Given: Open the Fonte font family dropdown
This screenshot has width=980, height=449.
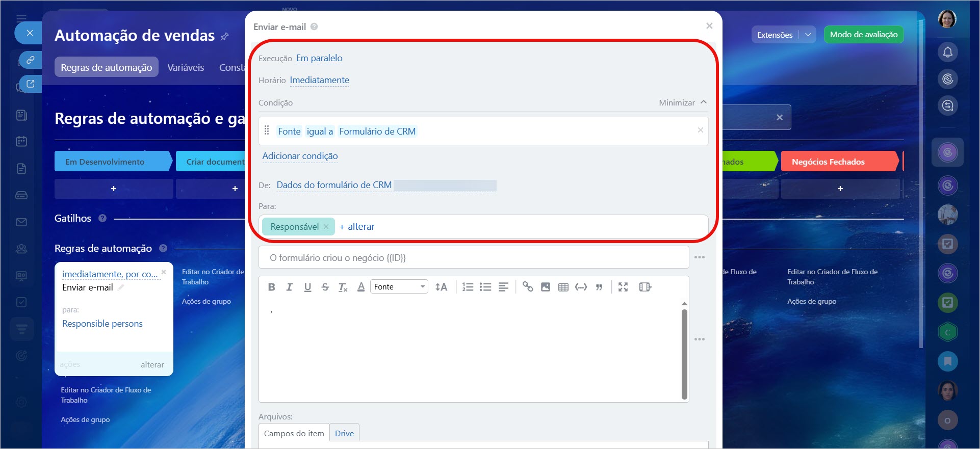Looking at the screenshot, I should (x=399, y=287).
